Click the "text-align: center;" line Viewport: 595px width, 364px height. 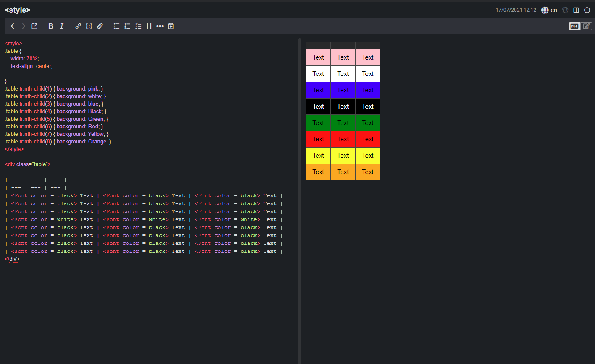(x=31, y=66)
